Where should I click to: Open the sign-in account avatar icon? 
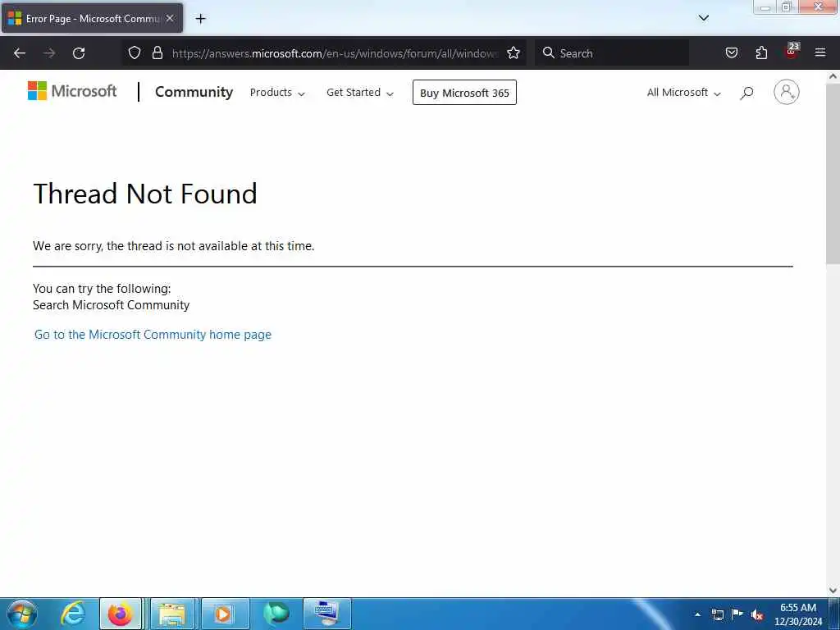click(x=786, y=92)
